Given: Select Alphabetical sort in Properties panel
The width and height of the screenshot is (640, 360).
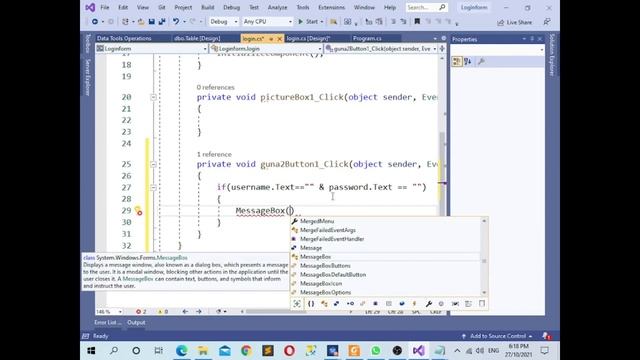Looking at the screenshot, I should point(468,61).
